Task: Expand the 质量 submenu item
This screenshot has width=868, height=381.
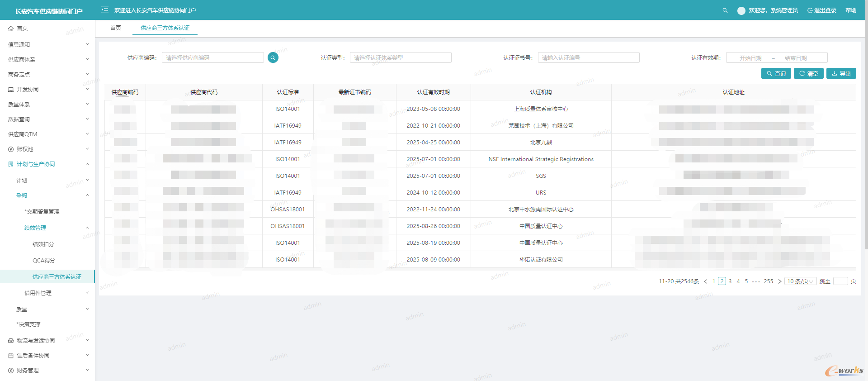Action: click(x=47, y=309)
